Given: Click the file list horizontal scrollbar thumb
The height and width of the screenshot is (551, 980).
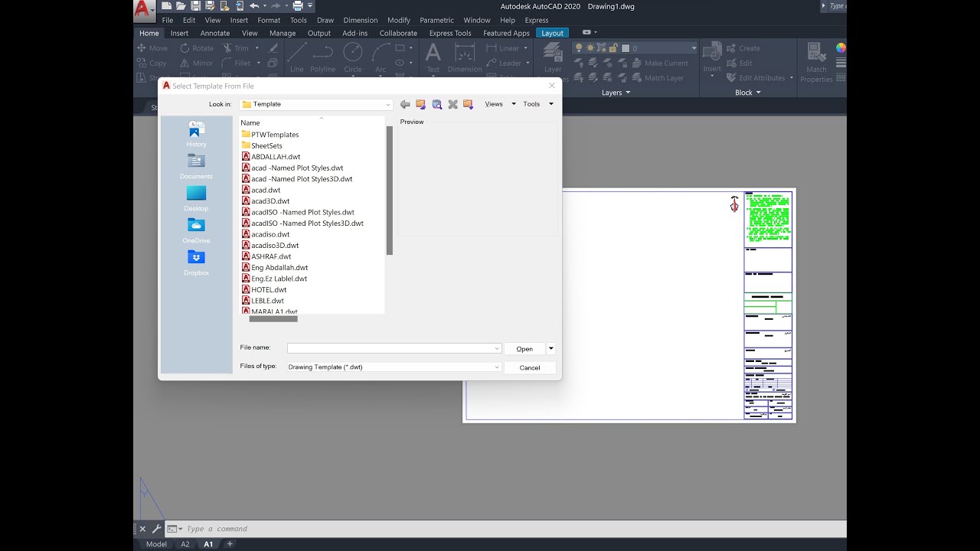Looking at the screenshot, I should point(273,318).
